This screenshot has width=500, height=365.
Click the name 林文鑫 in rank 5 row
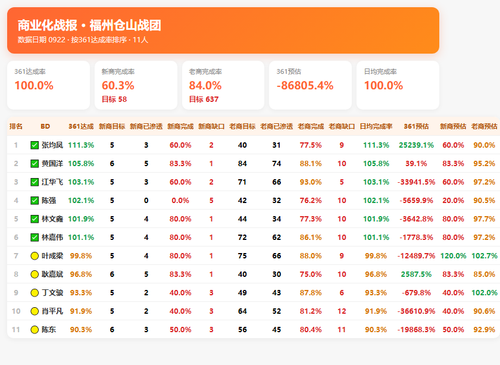(52, 219)
